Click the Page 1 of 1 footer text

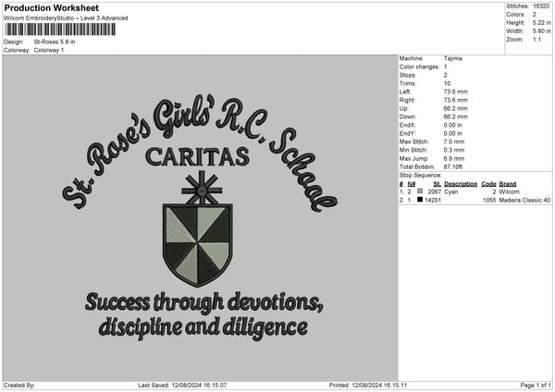[532, 385]
